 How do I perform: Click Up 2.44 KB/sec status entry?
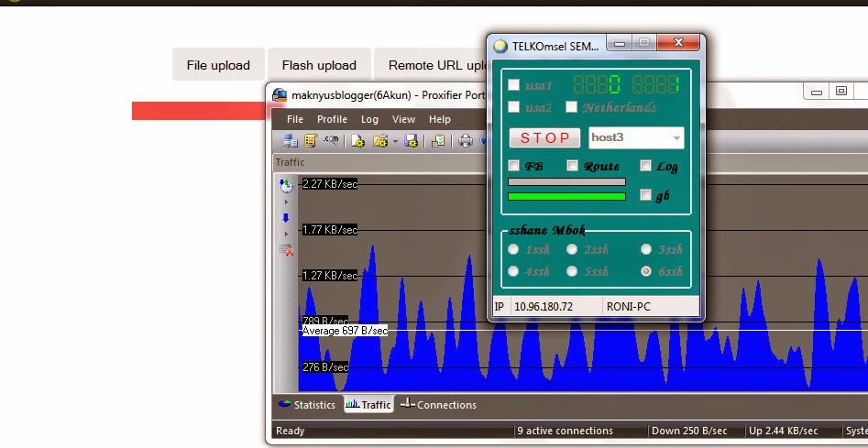pyautogui.click(x=783, y=431)
